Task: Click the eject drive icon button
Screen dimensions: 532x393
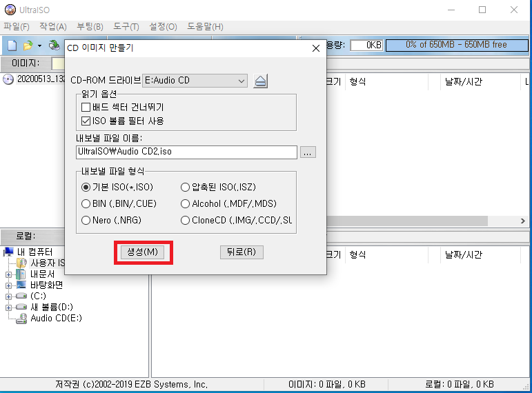Action: [260, 81]
